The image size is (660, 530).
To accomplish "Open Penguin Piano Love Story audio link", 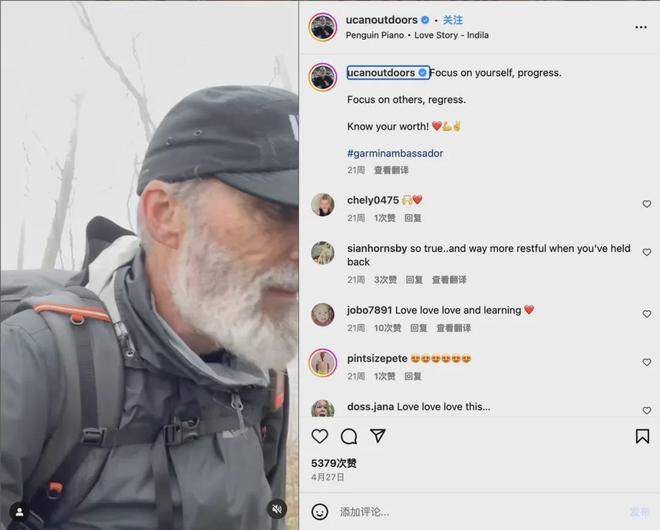I will 417,35.
